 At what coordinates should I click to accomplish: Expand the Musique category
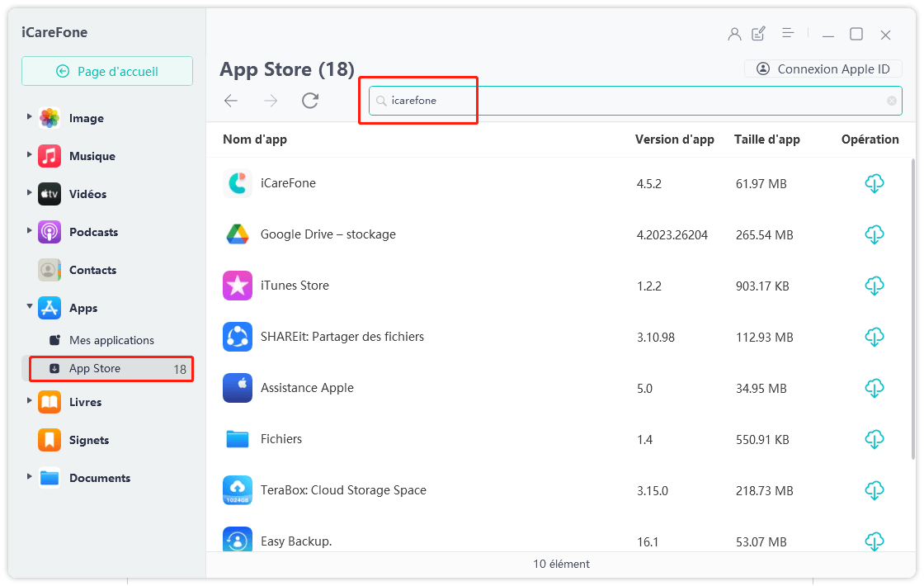pos(29,154)
